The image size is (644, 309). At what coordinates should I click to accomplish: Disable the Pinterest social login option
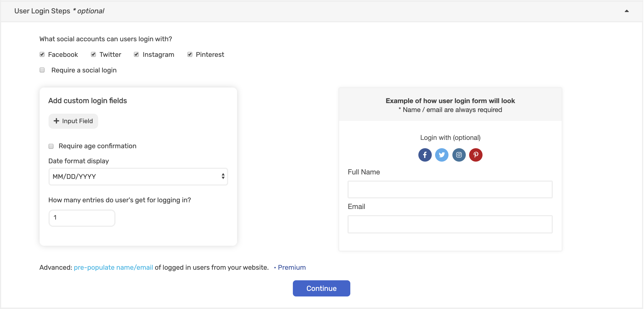190,54
